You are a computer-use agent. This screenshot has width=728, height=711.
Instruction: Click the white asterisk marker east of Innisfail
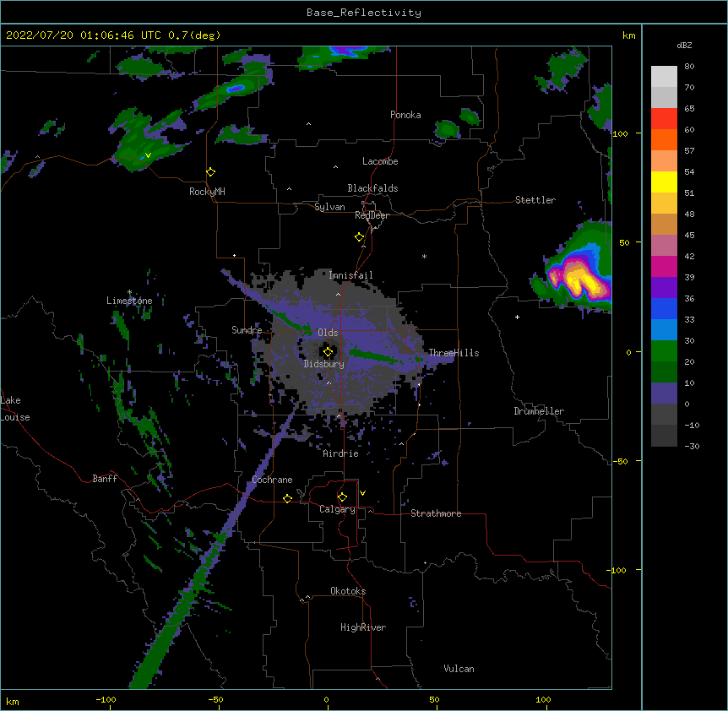tap(424, 256)
